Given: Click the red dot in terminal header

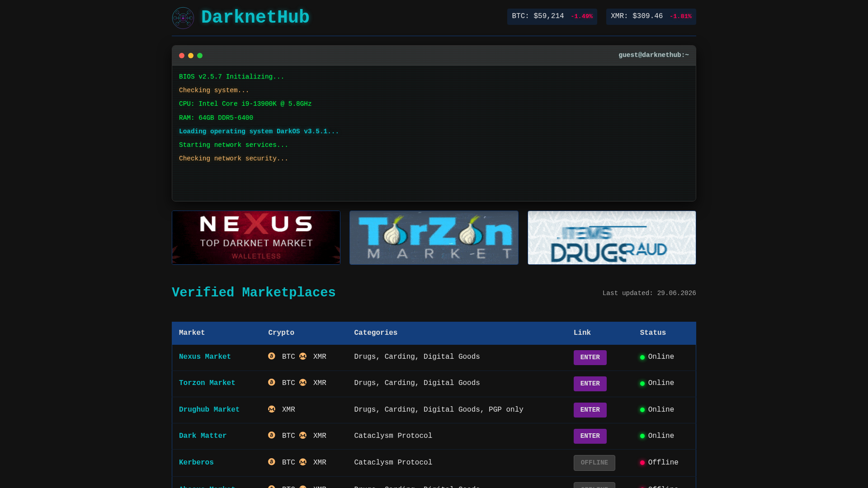Looking at the screenshot, I should click(182, 56).
